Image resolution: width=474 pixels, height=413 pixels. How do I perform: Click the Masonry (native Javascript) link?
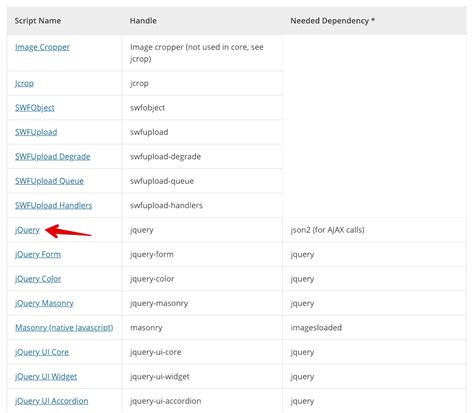click(64, 328)
